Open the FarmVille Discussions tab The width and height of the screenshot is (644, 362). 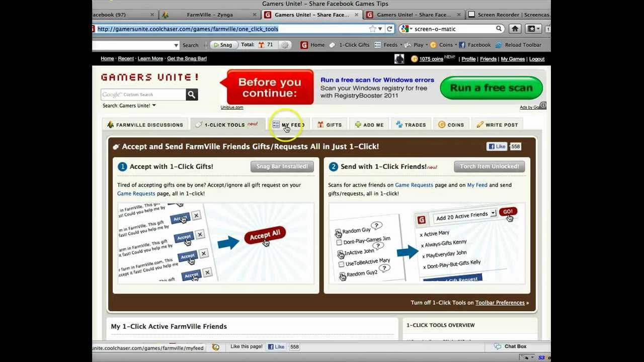click(145, 125)
